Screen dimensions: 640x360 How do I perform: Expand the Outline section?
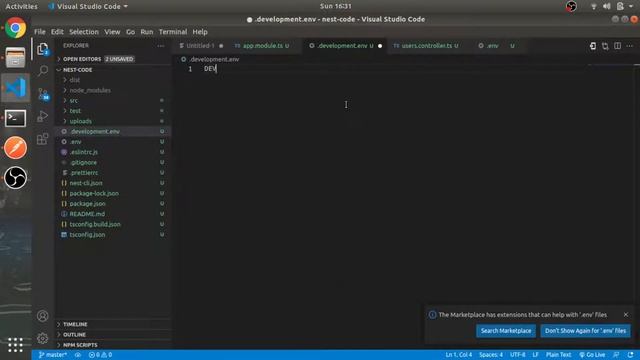(113, 335)
